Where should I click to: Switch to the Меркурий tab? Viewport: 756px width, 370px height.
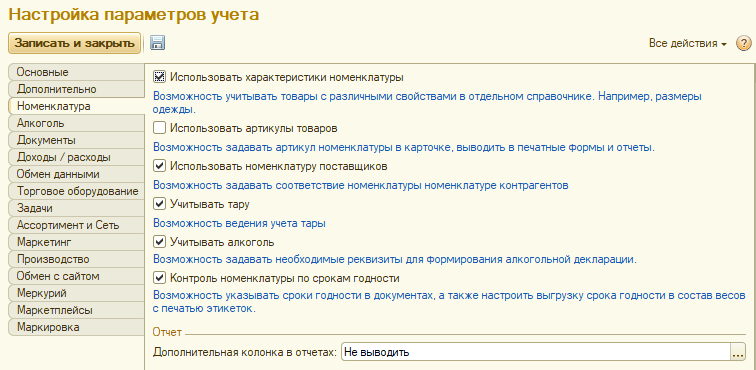point(76,293)
